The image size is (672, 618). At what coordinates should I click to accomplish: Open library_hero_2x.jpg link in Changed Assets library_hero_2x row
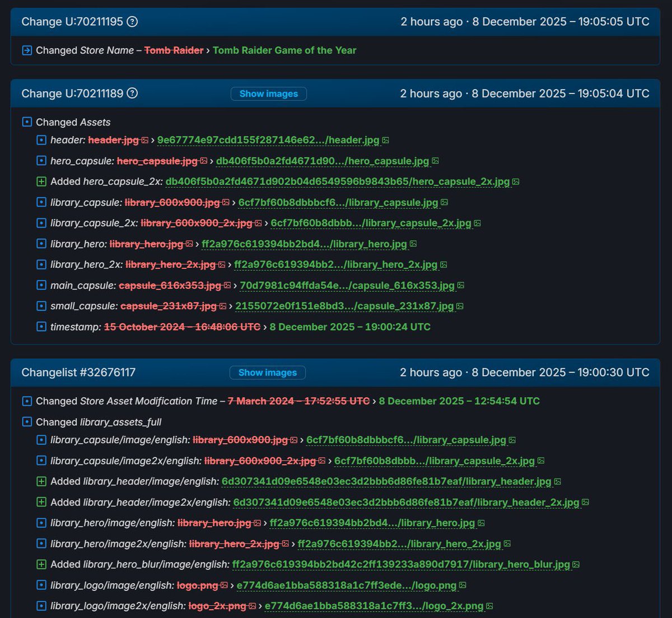[x=335, y=264]
